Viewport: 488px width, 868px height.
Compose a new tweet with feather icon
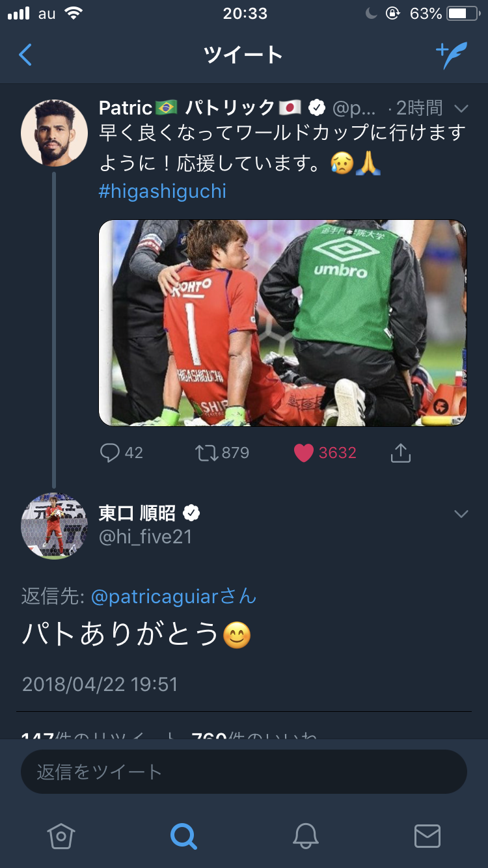click(x=451, y=55)
